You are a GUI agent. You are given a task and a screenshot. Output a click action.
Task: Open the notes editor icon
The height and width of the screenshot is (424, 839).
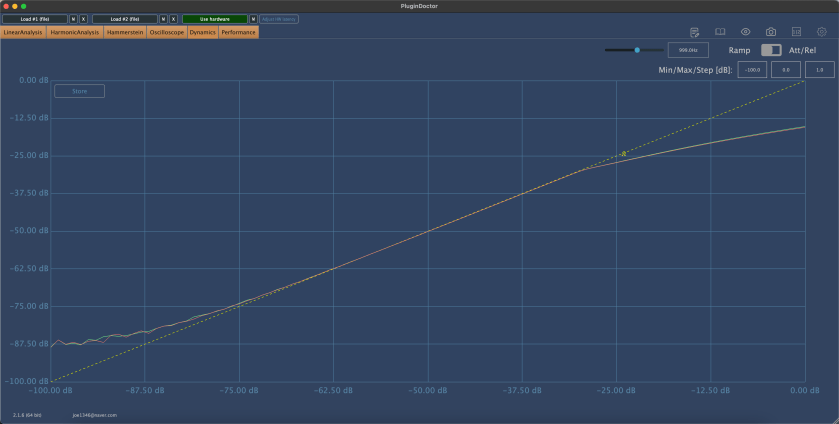tap(694, 32)
